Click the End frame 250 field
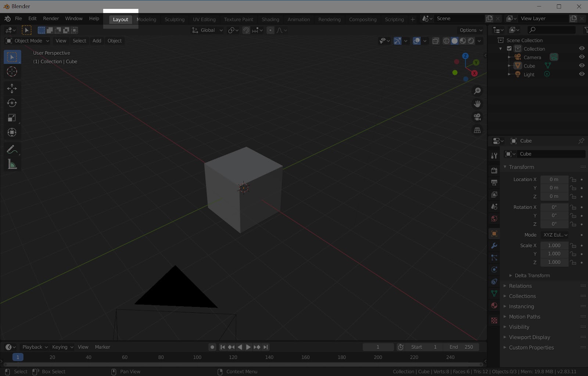This screenshot has height=376, width=588. (x=461, y=347)
